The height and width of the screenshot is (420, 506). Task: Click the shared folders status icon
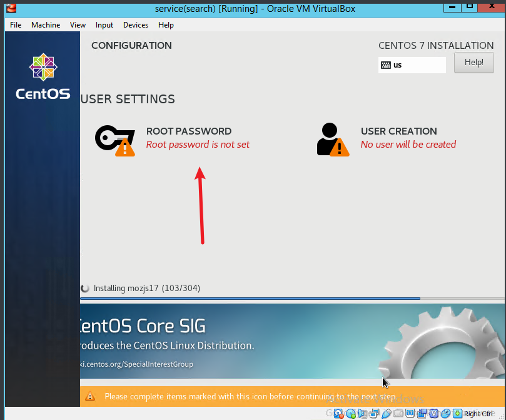click(398, 413)
